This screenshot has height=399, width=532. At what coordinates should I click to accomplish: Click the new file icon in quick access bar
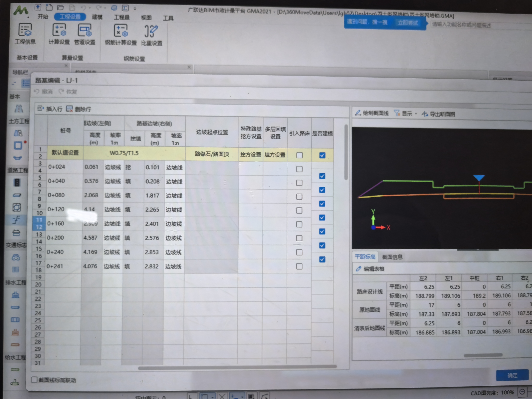(x=49, y=7)
